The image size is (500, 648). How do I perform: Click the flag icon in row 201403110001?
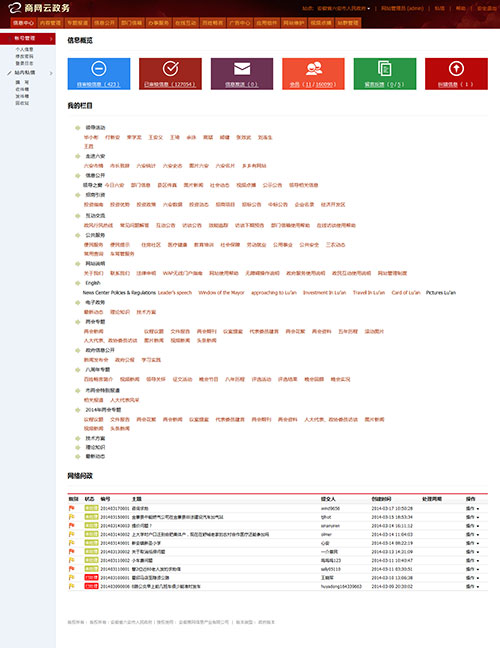[71, 569]
